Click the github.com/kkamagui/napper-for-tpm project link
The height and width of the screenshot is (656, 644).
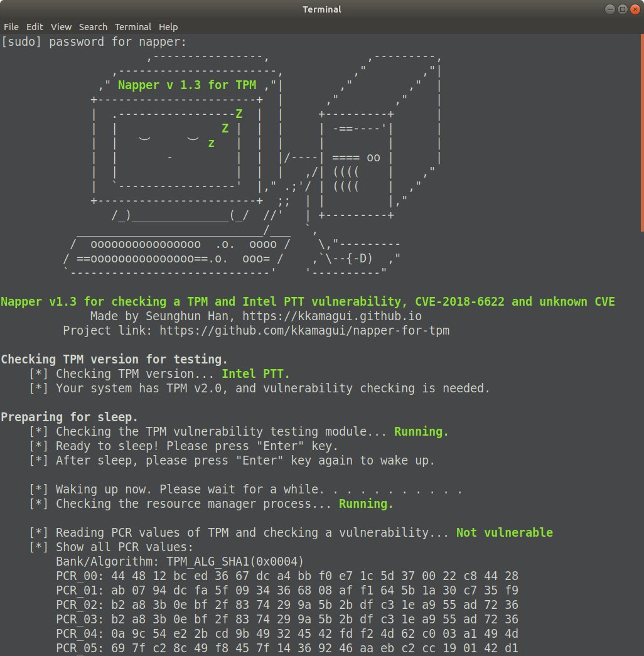click(304, 330)
